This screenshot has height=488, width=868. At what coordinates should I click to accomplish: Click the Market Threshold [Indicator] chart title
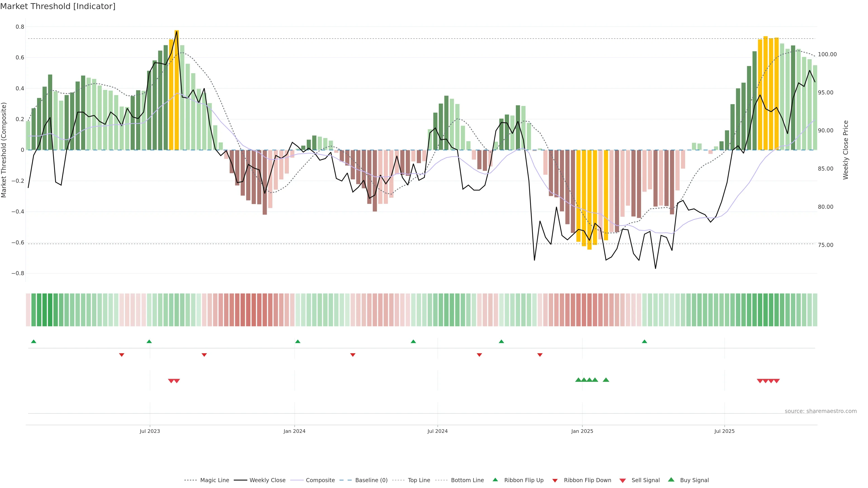(58, 6)
